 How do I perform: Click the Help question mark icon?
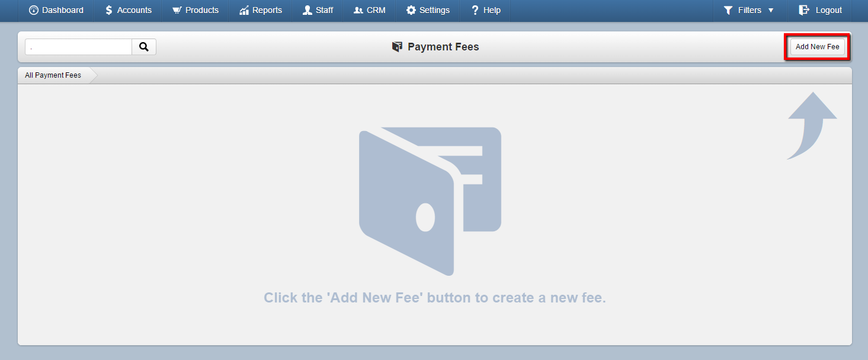point(475,10)
